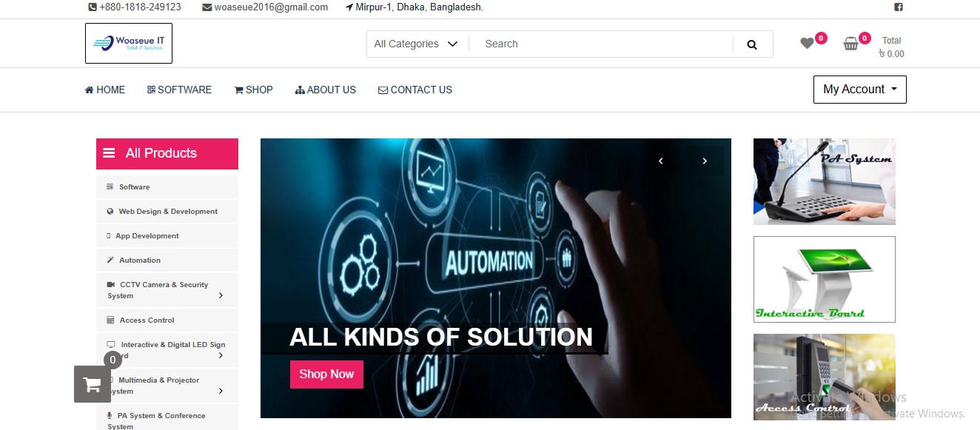The width and height of the screenshot is (980, 430).
Task: Open the All Categories dropdown
Action: click(x=417, y=44)
